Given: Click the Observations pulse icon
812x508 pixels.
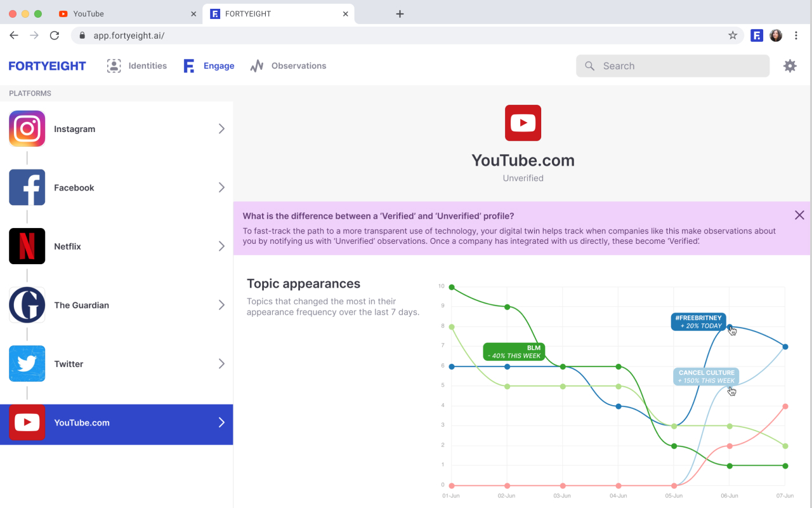Looking at the screenshot, I should pyautogui.click(x=256, y=65).
